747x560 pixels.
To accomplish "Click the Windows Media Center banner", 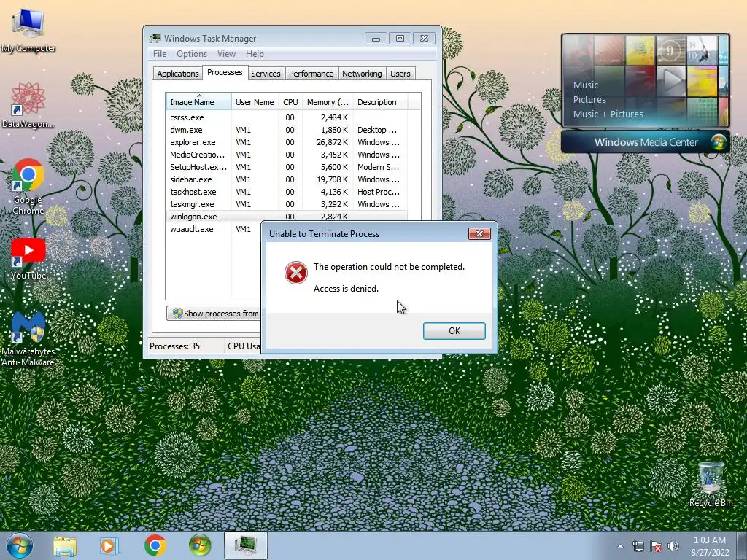I will click(x=646, y=142).
